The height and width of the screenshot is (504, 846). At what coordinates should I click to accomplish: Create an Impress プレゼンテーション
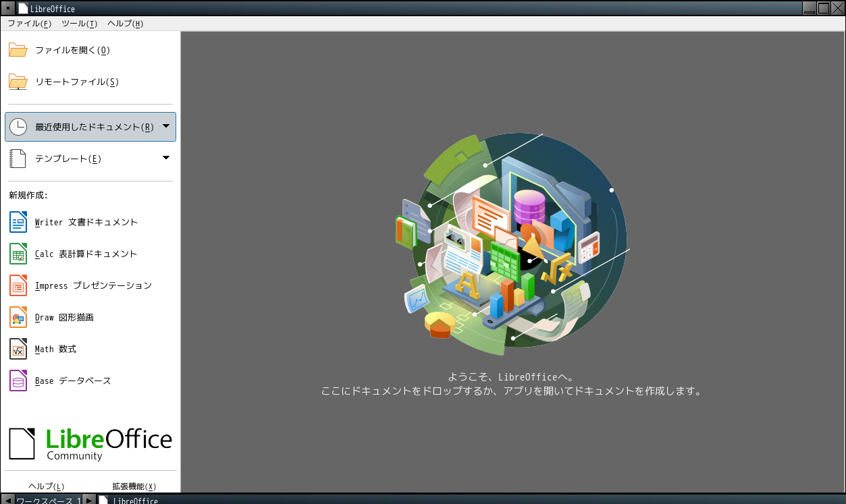(x=90, y=285)
